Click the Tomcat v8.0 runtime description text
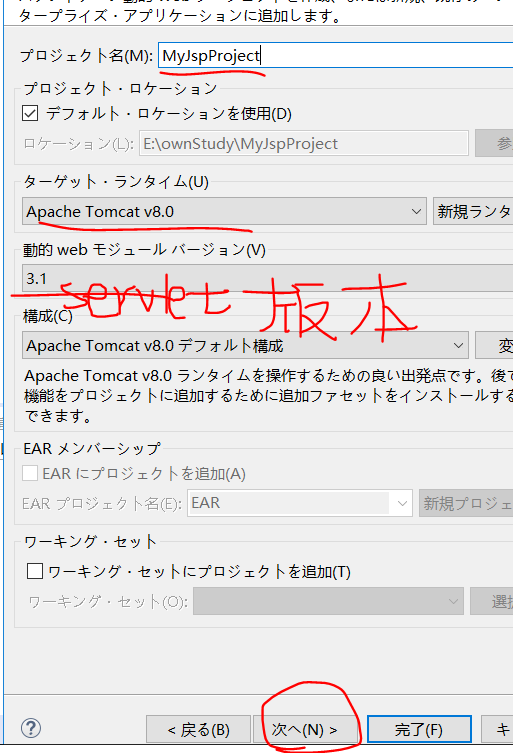This screenshot has width=513, height=753. point(269,396)
